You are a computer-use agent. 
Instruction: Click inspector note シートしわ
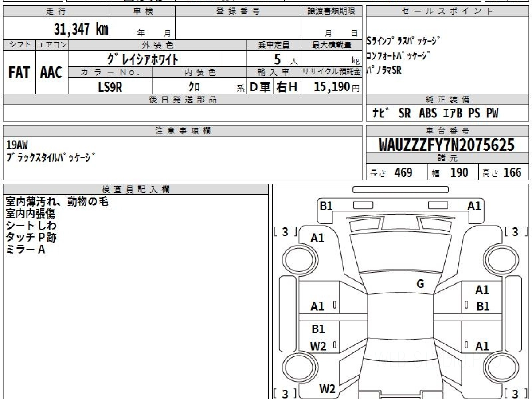pos(31,226)
